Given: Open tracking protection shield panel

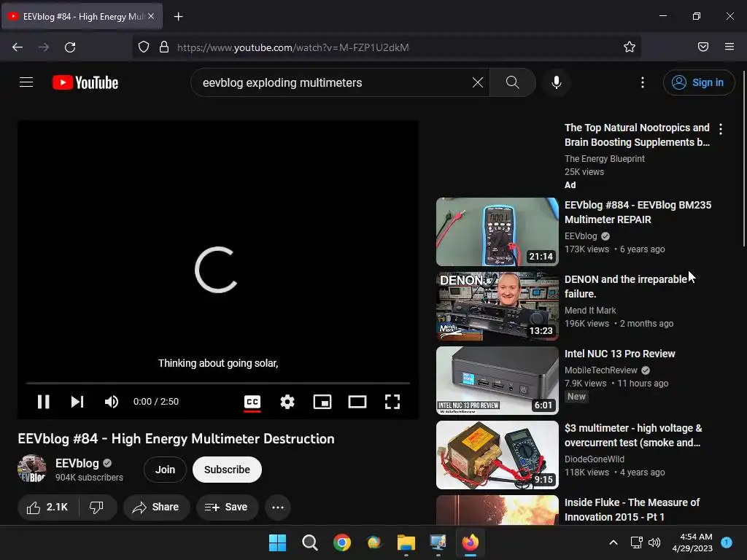Looking at the screenshot, I should [144, 47].
